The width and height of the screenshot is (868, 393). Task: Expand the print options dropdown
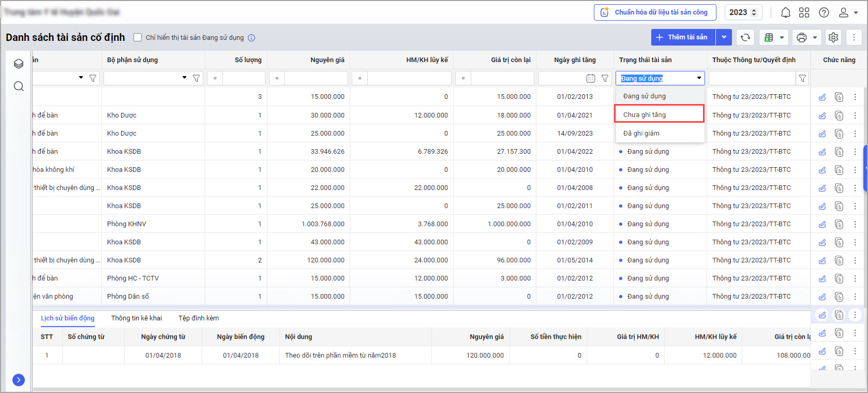click(x=815, y=37)
